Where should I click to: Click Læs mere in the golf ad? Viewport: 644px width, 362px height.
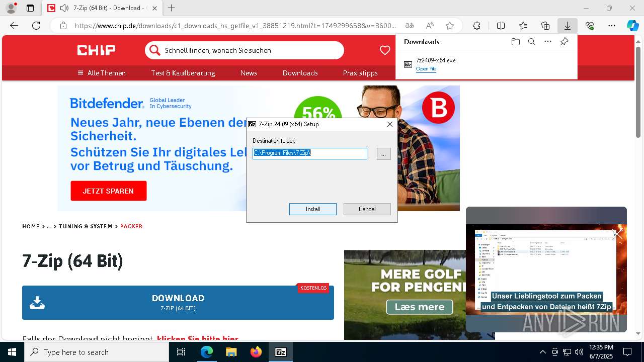coord(419,307)
